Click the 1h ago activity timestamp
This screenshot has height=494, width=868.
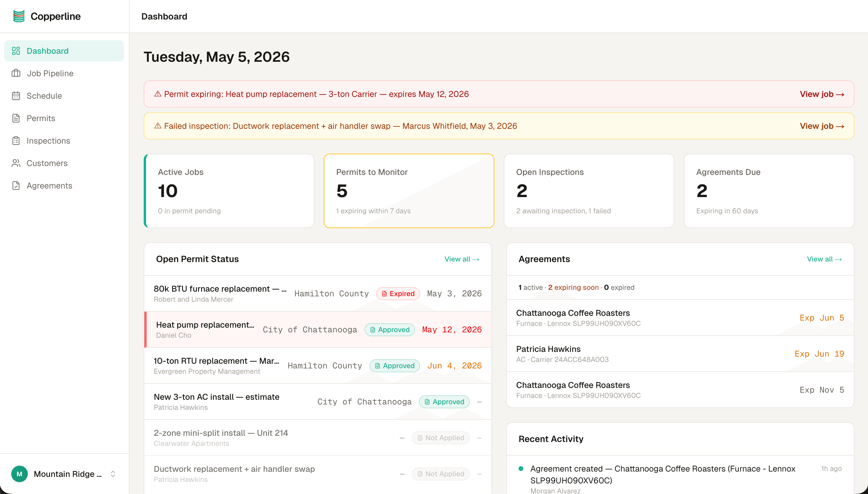(x=831, y=469)
